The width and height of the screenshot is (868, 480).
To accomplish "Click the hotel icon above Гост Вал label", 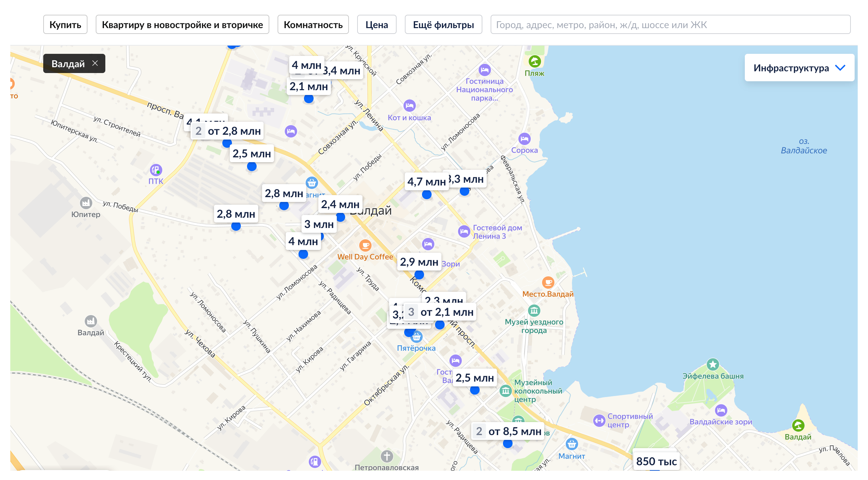I will click(x=455, y=361).
